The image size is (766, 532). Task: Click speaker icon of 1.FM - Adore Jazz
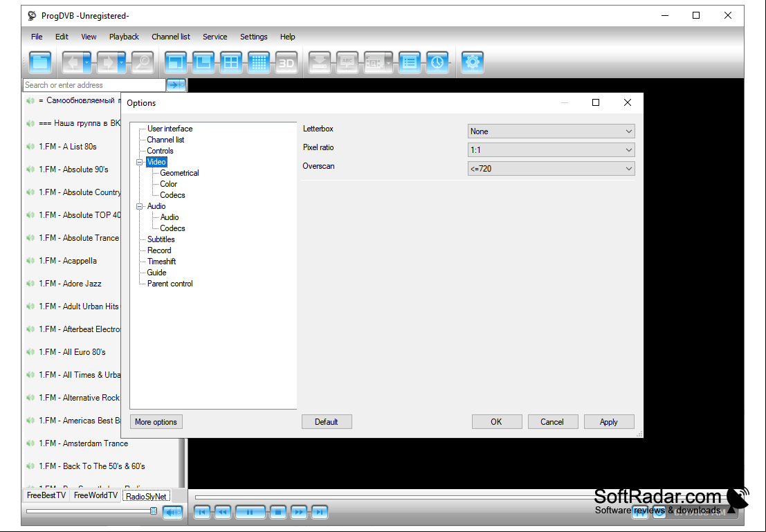pos(30,284)
